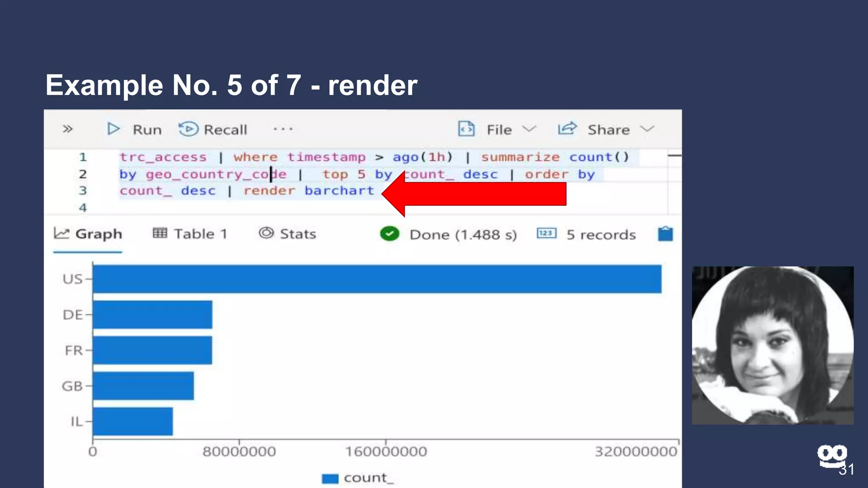Click the trc_access text in query
868x488 pixels.
tap(163, 157)
